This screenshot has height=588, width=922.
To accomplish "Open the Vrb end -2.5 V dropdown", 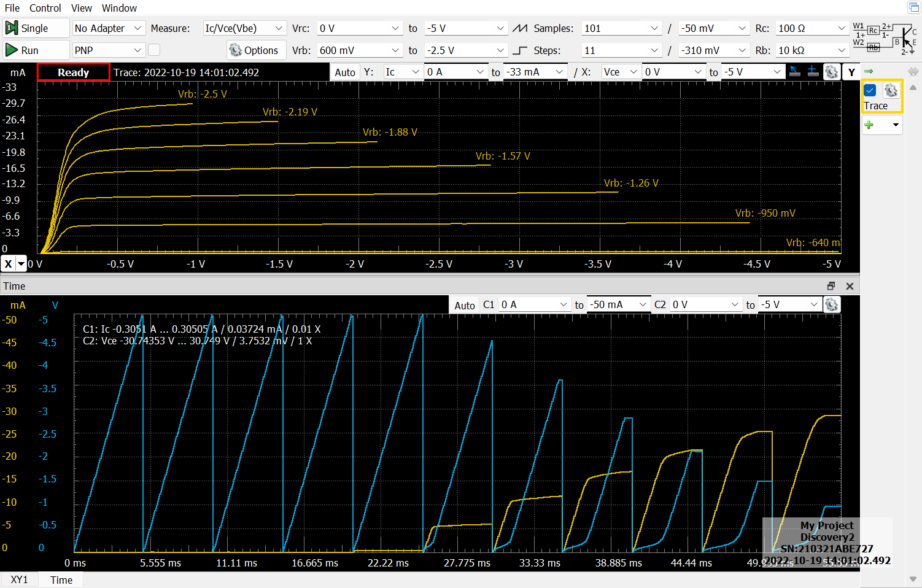I will point(466,50).
